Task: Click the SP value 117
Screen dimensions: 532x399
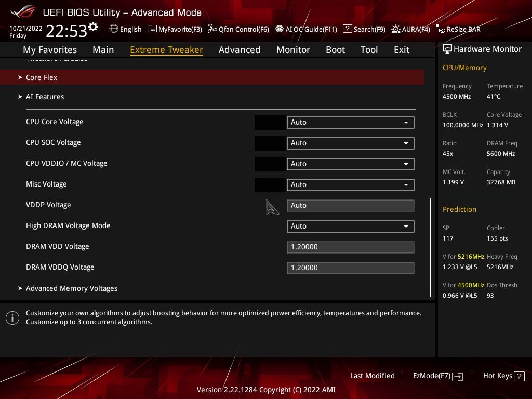Action: coord(448,238)
